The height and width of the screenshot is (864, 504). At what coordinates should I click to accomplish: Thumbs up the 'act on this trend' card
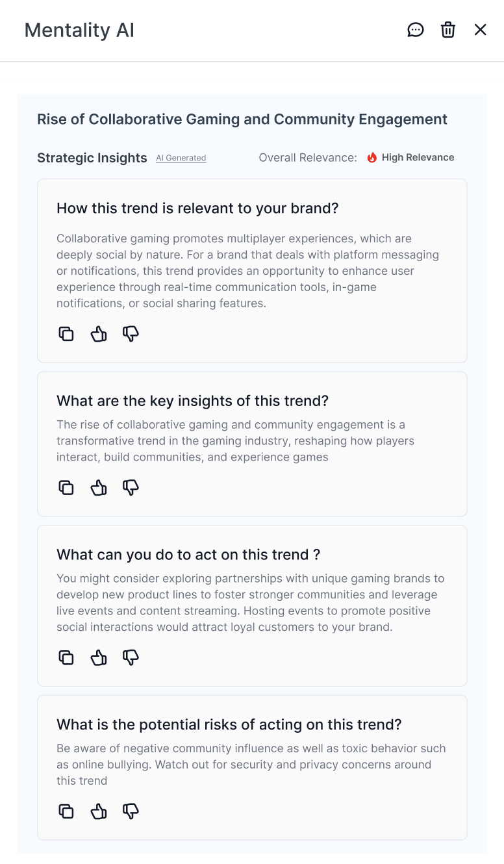[x=99, y=657]
